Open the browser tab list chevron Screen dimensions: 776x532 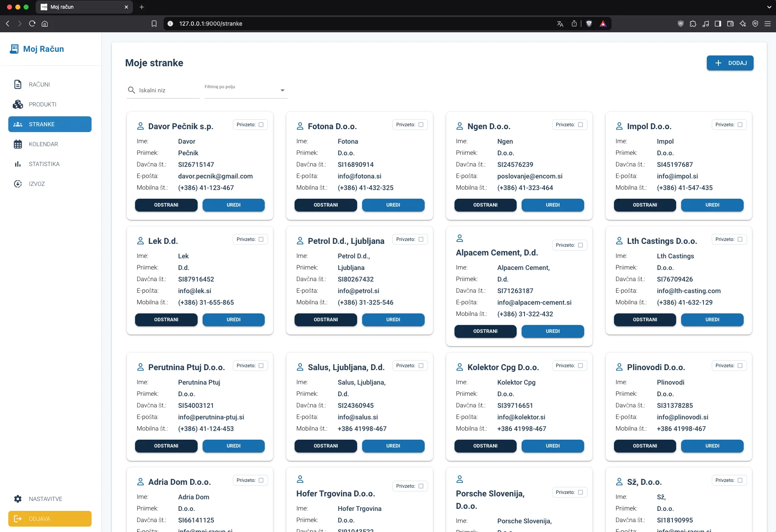[x=769, y=7]
